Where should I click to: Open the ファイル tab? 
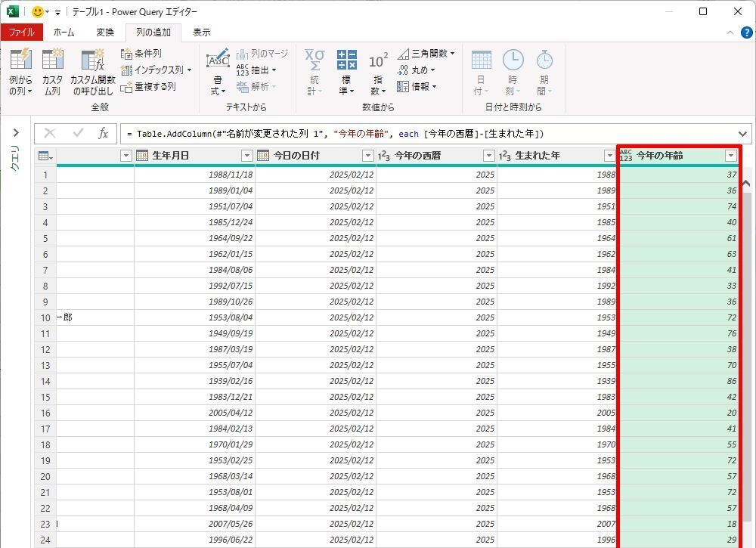coord(22,33)
